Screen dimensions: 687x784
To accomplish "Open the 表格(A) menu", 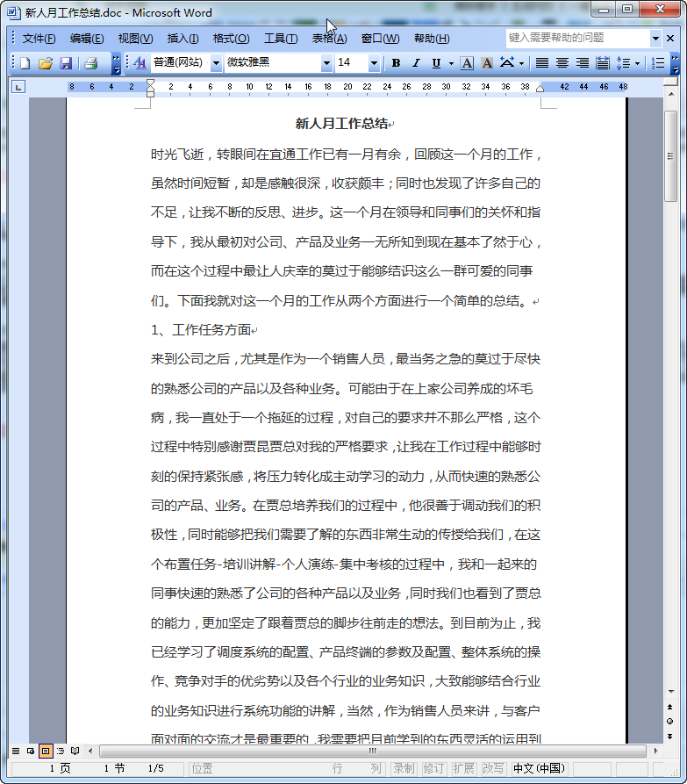I will [329, 39].
